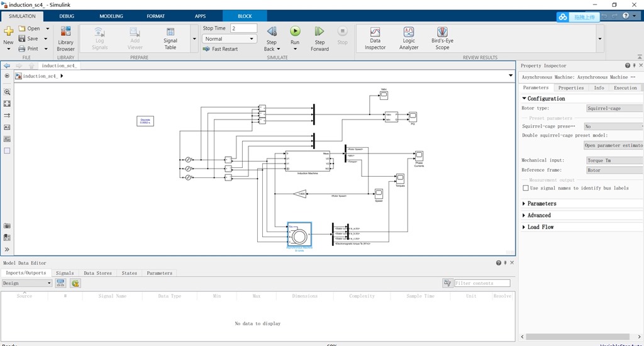Open the States tab

click(130, 273)
